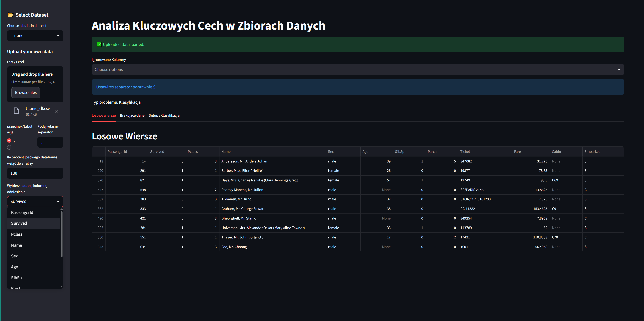
Task: Click the folder icon beside Select Dataset
Action: [x=10, y=15]
